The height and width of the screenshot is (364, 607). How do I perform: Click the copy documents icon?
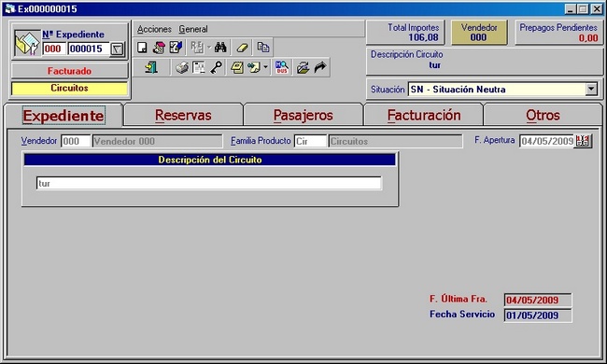click(263, 48)
